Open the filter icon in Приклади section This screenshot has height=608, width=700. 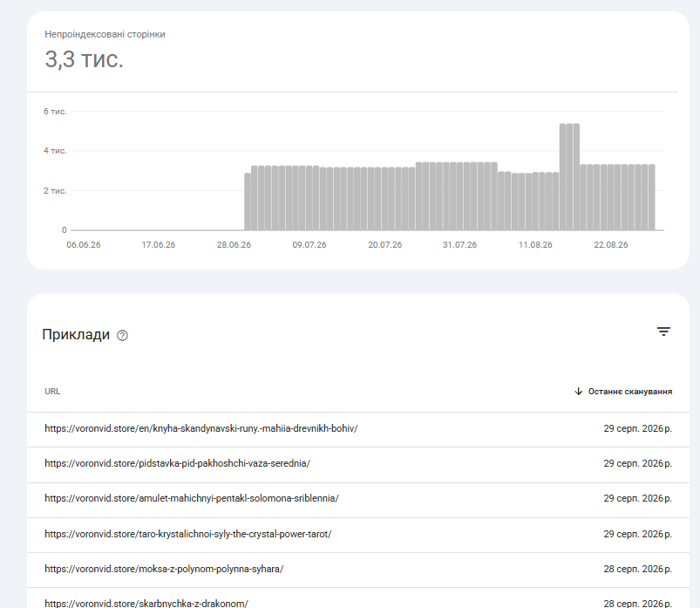click(663, 331)
